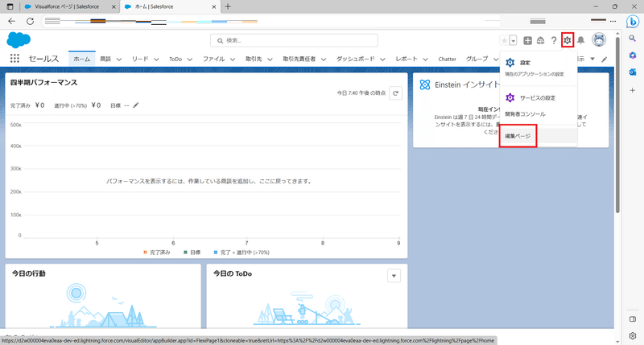The width and height of the screenshot is (644, 345).
Task: Open the favorites star icon
Action: [x=505, y=40]
